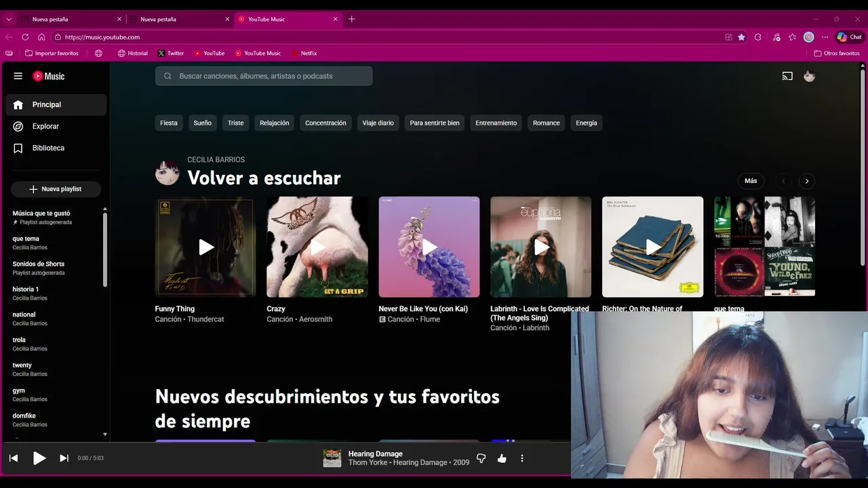Select the Relajación mood chip
Image resolution: width=868 pixels, height=488 pixels.
pyautogui.click(x=274, y=123)
